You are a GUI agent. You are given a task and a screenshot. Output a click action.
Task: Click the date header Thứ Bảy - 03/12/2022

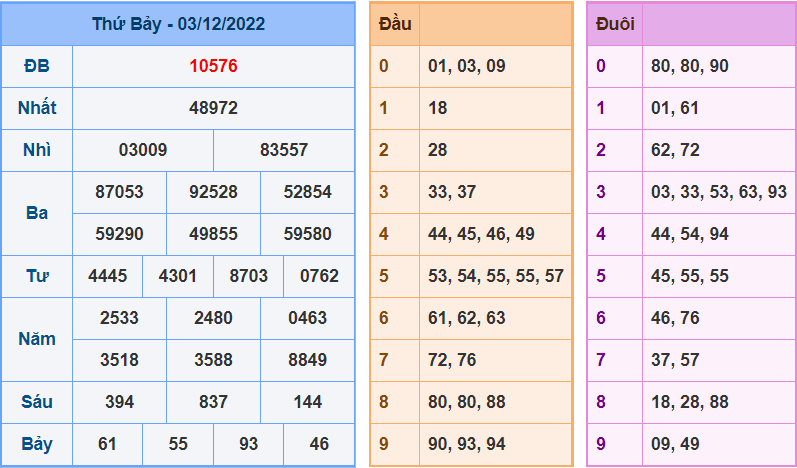[178, 24]
